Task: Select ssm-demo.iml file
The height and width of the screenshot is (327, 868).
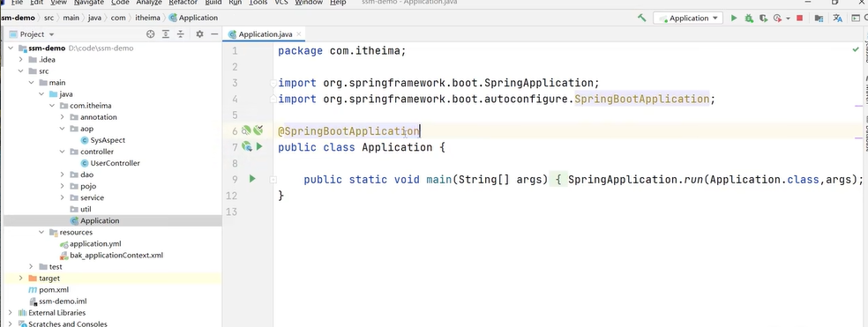Action: pyautogui.click(x=63, y=301)
